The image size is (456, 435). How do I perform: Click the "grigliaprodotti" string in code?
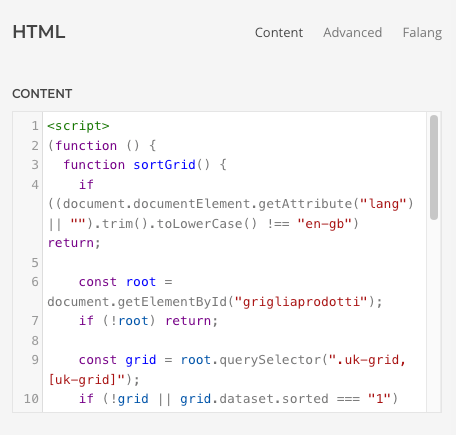301,302
